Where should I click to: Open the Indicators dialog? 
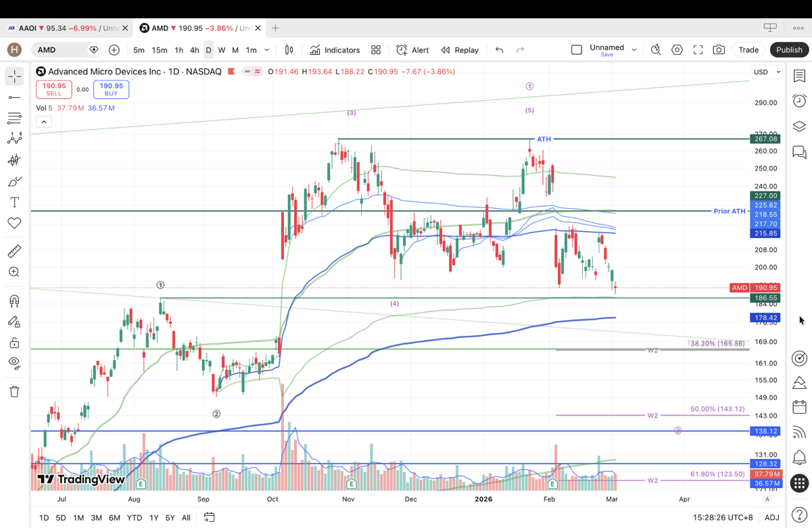[335, 50]
